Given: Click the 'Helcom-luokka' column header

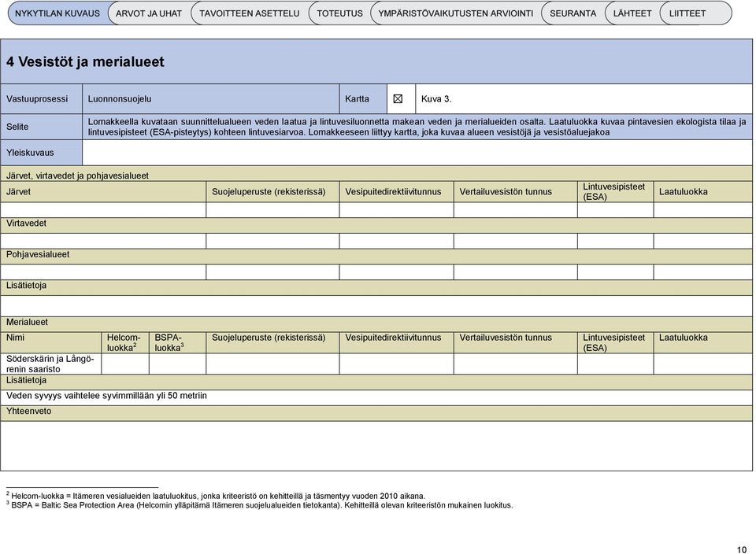Looking at the screenshot, I should click(x=124, y=342).
